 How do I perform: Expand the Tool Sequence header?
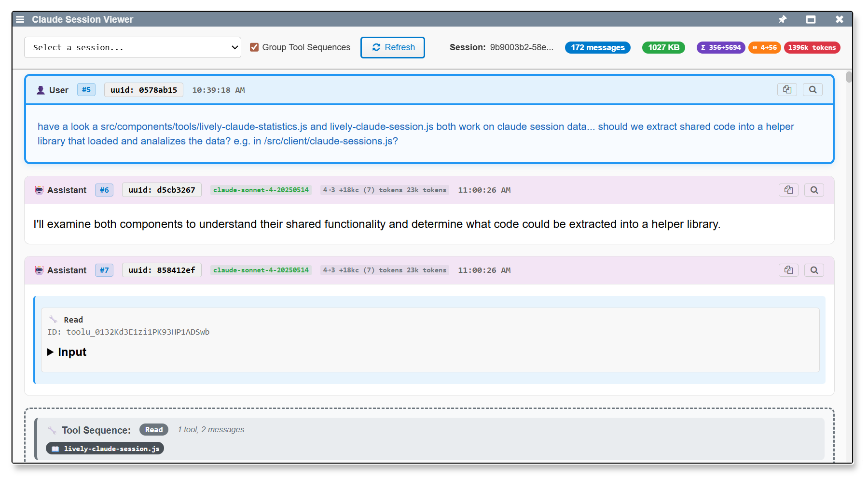pyautogui.click(x=96, y=430)
